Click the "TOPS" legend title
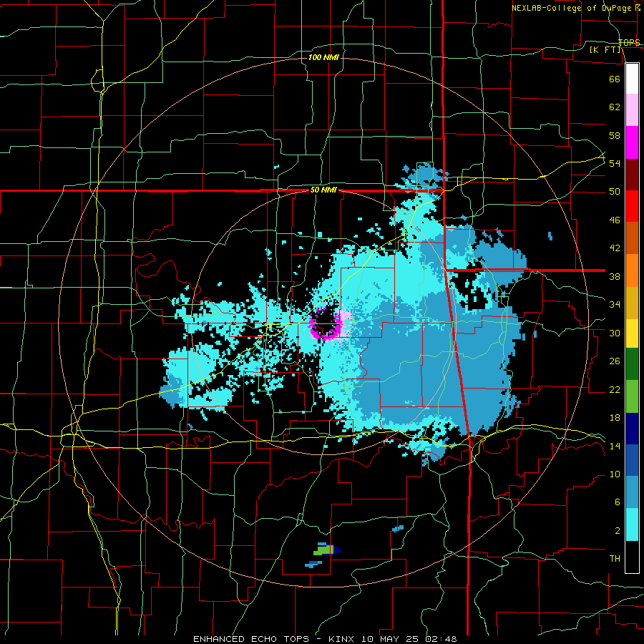The image size is (644, 644). [630, 42]
